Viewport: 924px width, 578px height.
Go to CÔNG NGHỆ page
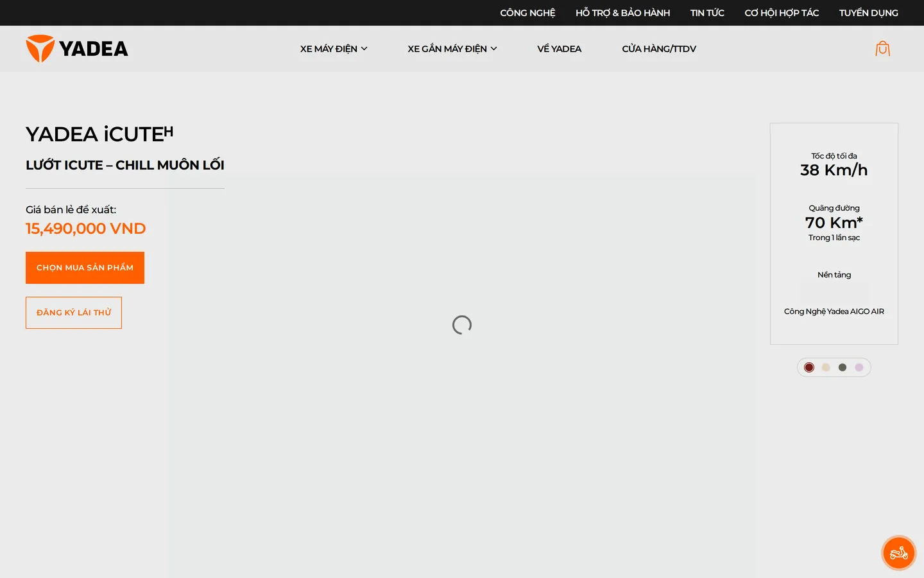pos(527,13)
